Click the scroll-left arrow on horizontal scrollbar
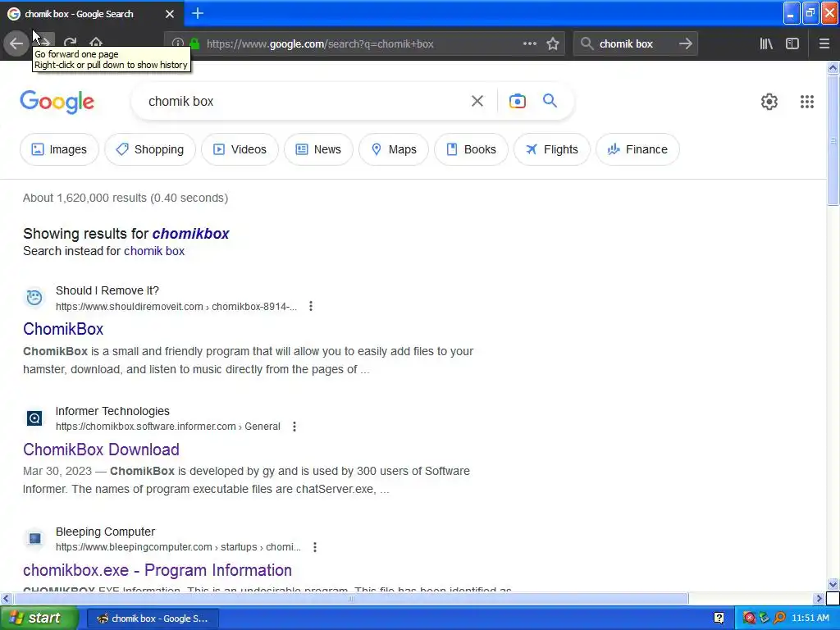 pyautogui.click(x=6, y=598)
